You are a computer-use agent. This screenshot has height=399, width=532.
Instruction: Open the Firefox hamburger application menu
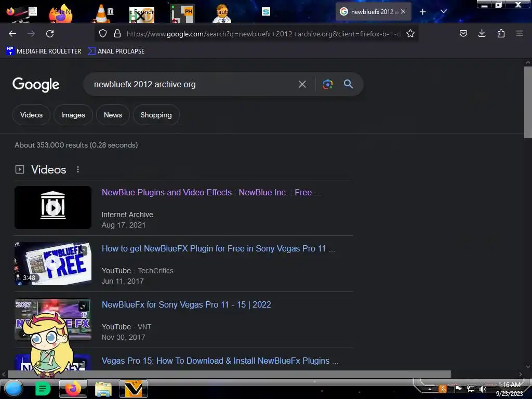pos(520,33)
